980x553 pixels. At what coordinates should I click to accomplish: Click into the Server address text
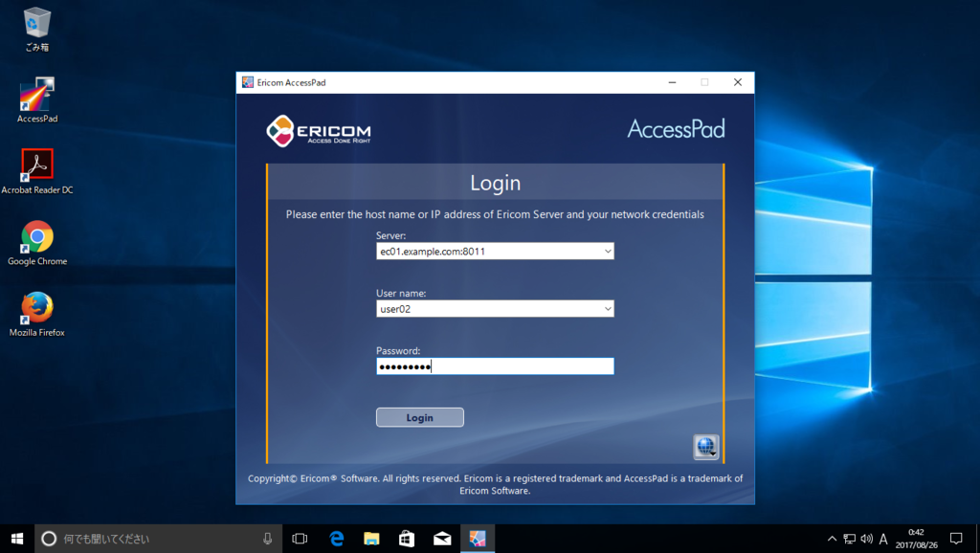pyautogui.click(x=433, y=252)
